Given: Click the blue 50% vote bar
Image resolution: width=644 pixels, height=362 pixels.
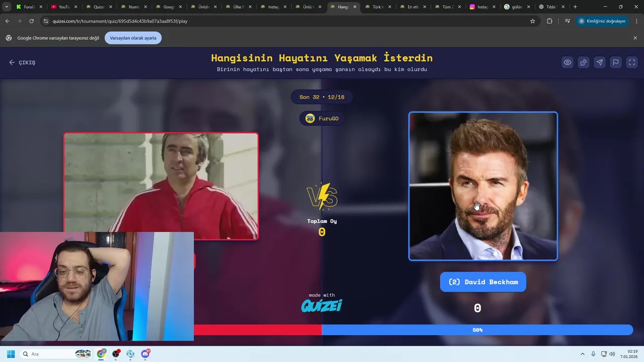Looking at the screenshot, I should pyautogui.click(x=477, y=330).
